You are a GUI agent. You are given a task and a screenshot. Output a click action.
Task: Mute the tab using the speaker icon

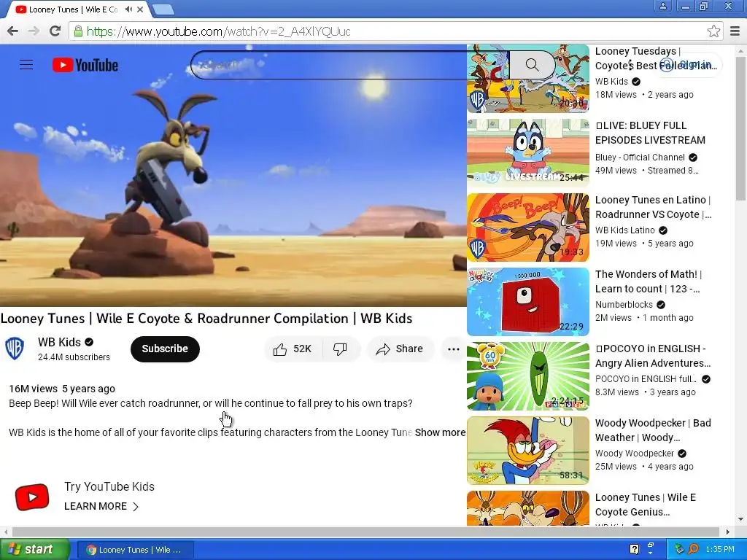point(128,9)
